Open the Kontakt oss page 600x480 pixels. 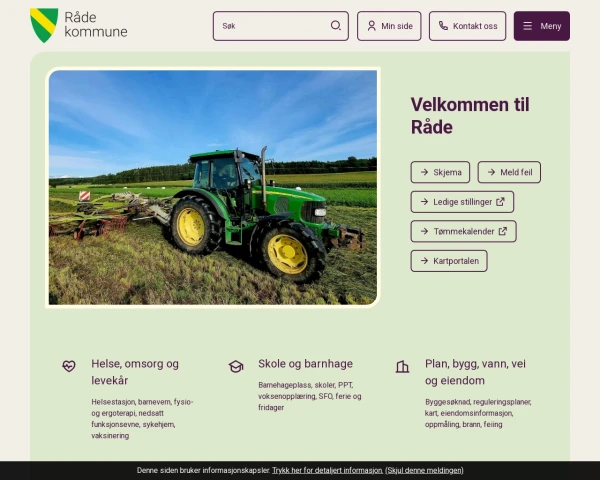pos(467,26)
